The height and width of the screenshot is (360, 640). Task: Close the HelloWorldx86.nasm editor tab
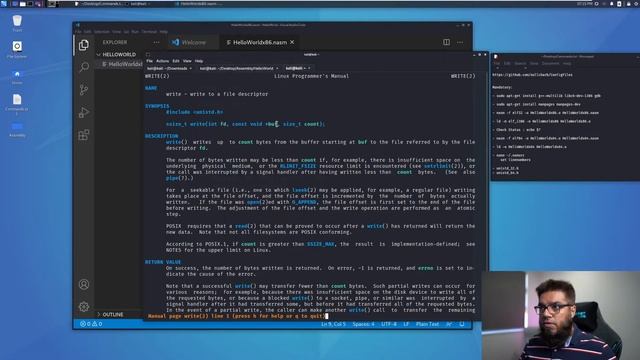tap(292, 42)
